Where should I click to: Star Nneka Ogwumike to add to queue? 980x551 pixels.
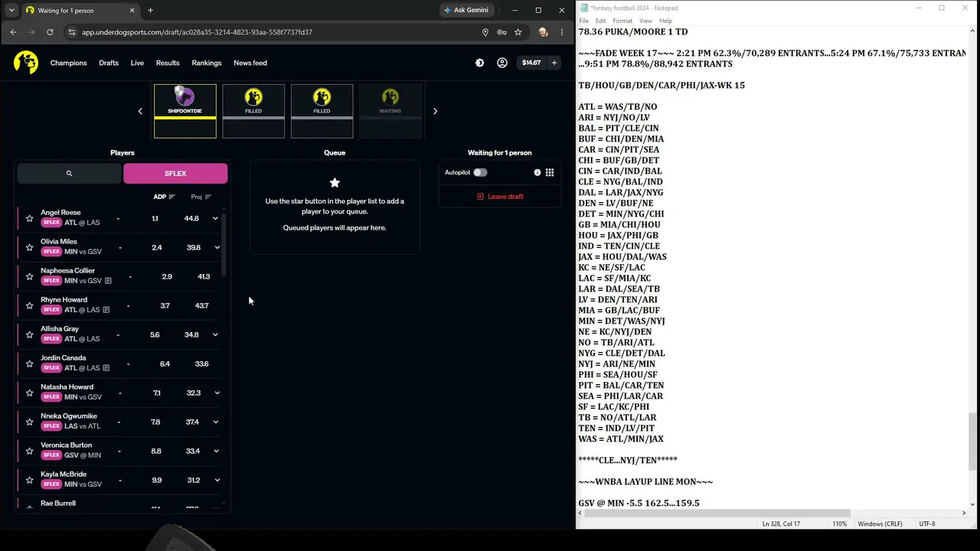[x=30, y=422]
